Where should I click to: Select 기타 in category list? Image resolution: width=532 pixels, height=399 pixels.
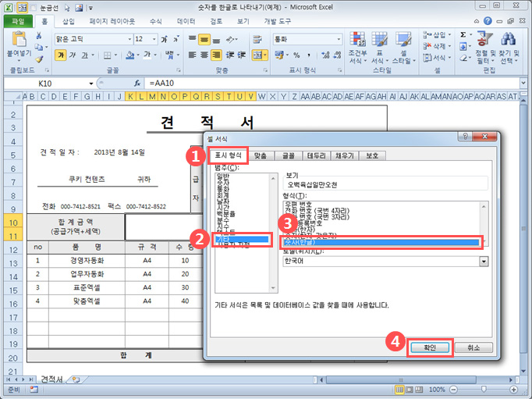coord(242,239)
